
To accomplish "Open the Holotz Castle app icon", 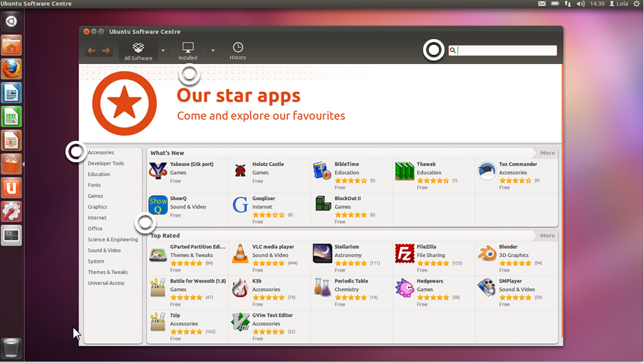I will click(240, 171).
